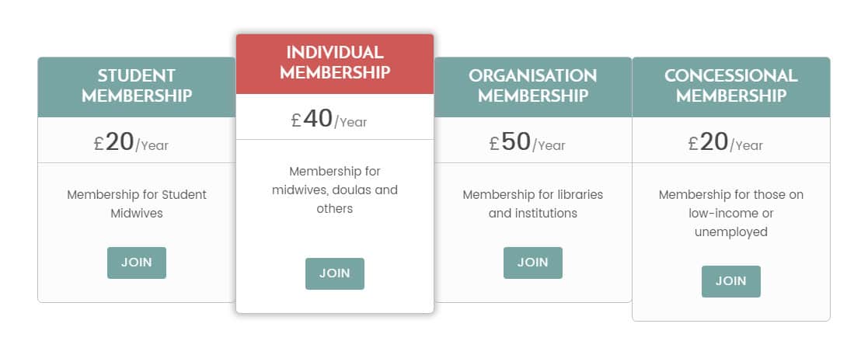This screenshot has width=868, height=362.
Task: Click "low-income or unemployed" description
Action: pyautogui.click(x=730, y=213)
